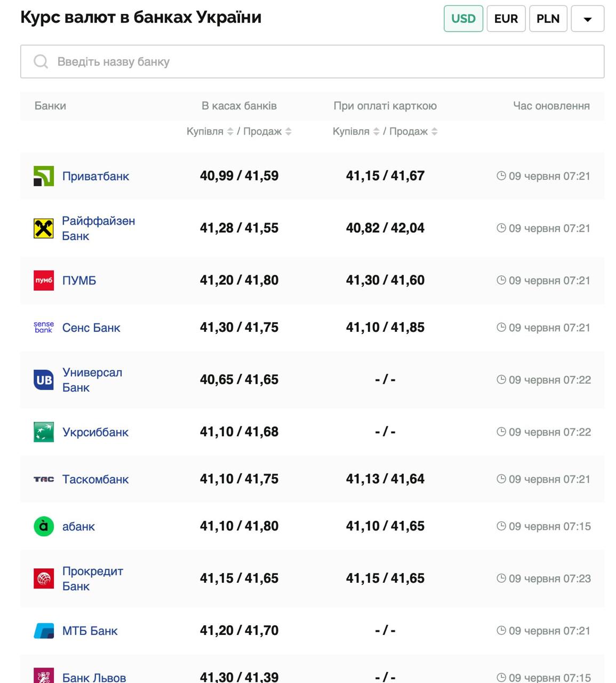616x683 pixels.
Task: Click the МТБ Банк blue logo
Action: (x=44, y=631)
